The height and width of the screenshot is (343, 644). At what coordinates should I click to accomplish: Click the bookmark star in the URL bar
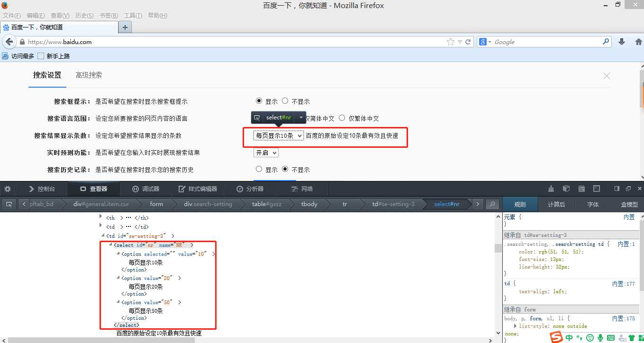pyautogui.click(x=450, y=42)
